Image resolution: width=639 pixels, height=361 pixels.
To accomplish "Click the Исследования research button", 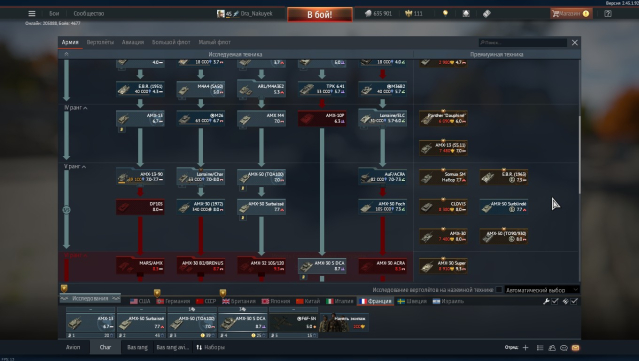I will [90, 299].
